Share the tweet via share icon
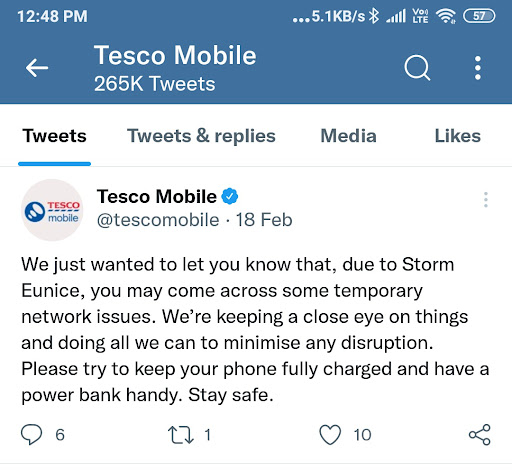The width and height of the screenshot is (512, 470). (480, 435)
